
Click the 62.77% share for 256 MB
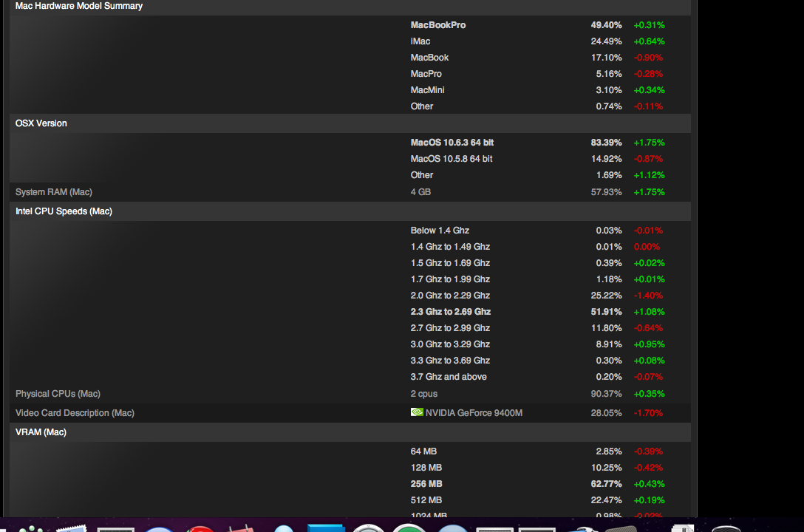point(606,484)
